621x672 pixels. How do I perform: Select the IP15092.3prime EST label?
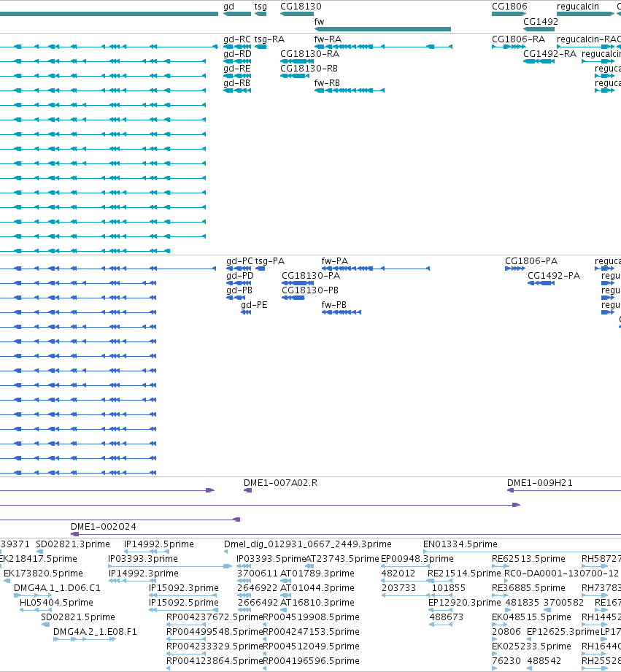(x=183, y=588)
